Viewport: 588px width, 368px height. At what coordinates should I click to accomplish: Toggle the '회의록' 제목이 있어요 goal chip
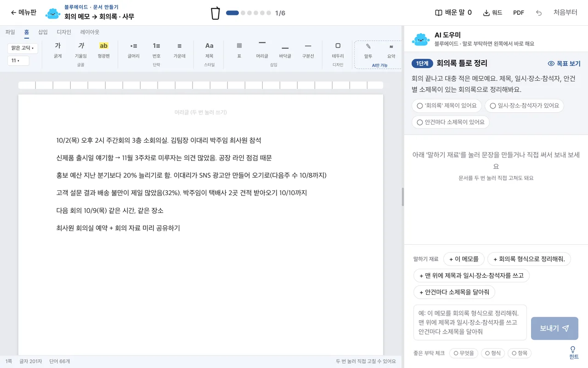(447, 106)
